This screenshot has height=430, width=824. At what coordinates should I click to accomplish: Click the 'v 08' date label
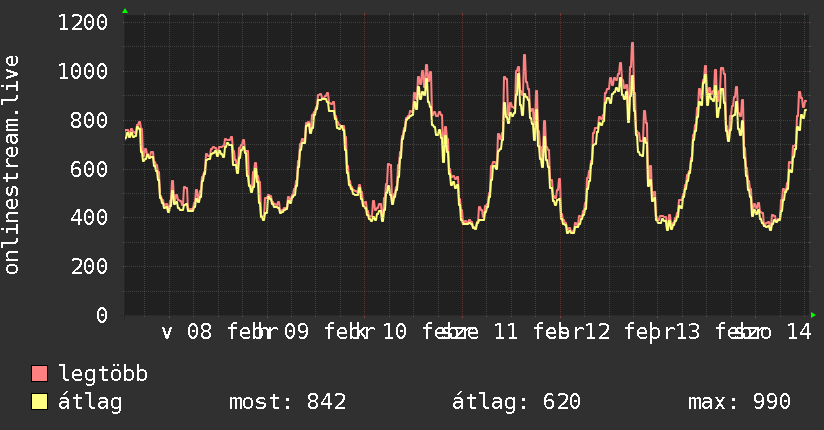point(187,332)
